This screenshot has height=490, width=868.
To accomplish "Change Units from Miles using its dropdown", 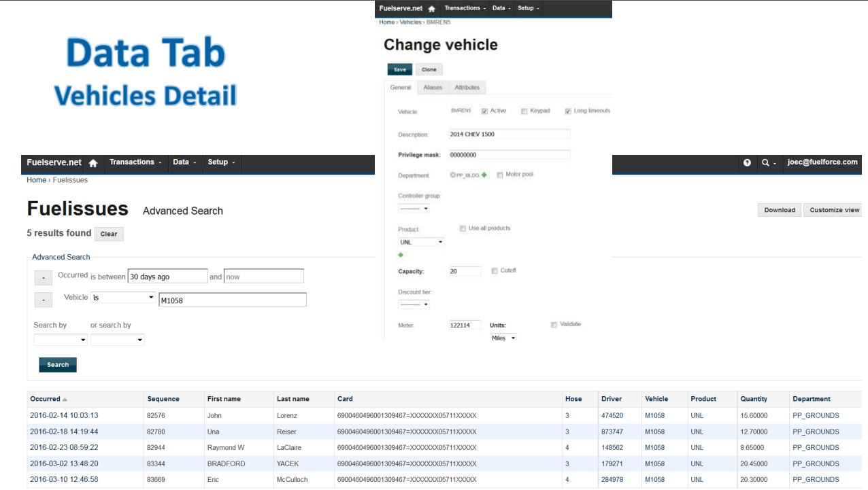I will 503,337.
